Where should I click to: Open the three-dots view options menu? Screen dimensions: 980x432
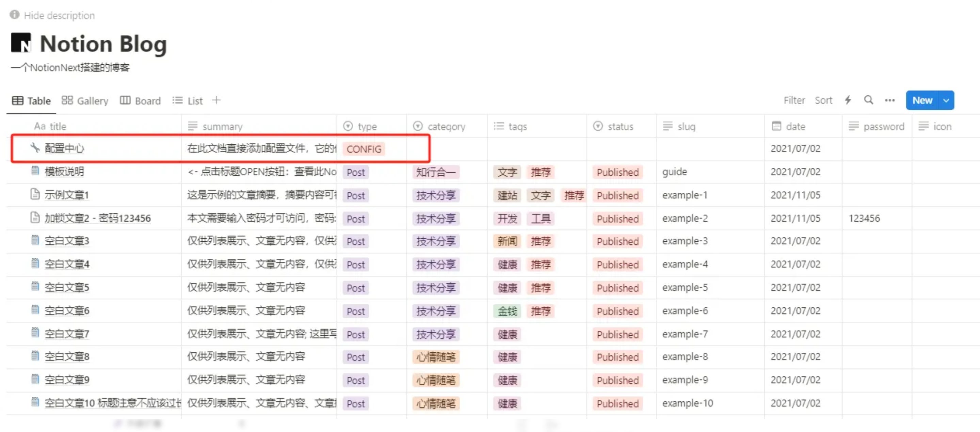[x=889, y=100]
